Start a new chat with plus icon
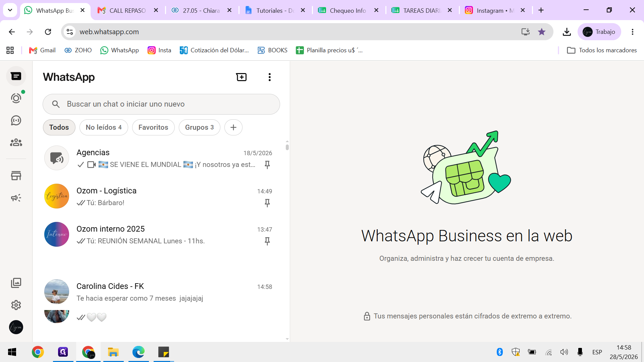The width and height of the screenshot is (644, 362). (x=241, y=77)
